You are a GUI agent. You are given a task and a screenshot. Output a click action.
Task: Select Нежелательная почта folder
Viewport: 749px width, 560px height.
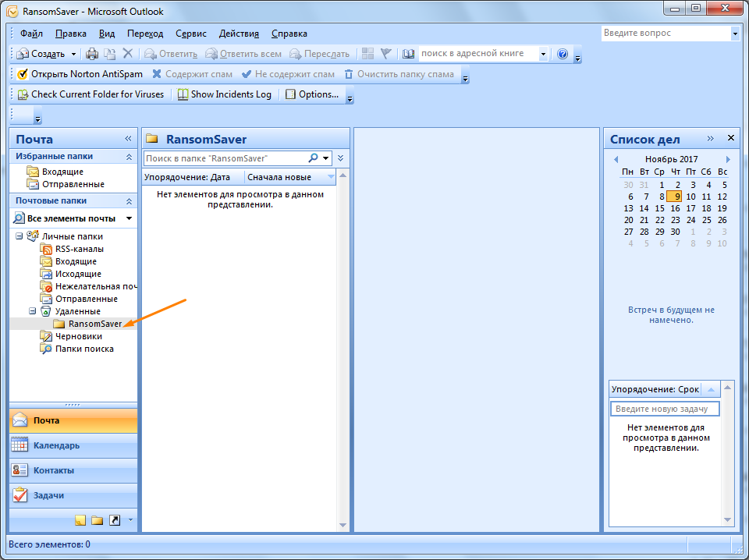pyautogui.click(x=96, y=286)
